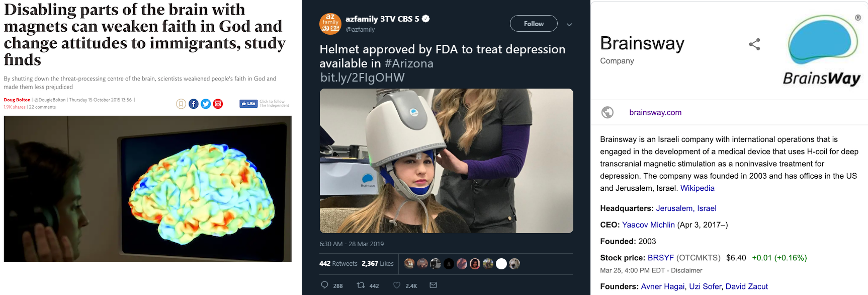
Task: Toggle Follow for azfamily 3TV CBS 5
Action: pyautogui.click(x=534, y=24)
